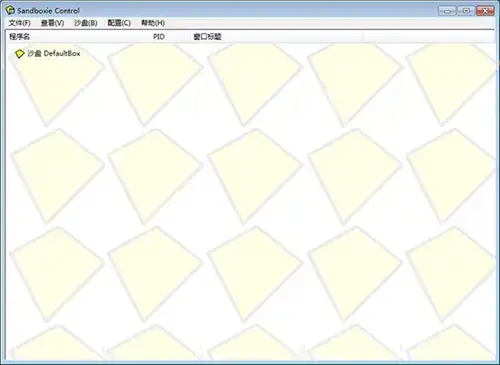
Task: Open the 配置(C) menu
Action: (x=119, y=23)
